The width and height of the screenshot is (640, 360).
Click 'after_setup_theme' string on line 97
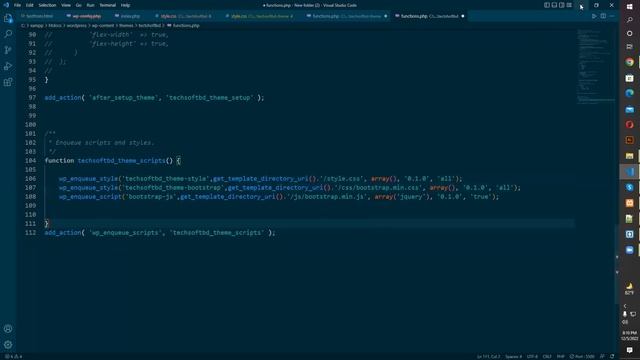tap(123, 98)
